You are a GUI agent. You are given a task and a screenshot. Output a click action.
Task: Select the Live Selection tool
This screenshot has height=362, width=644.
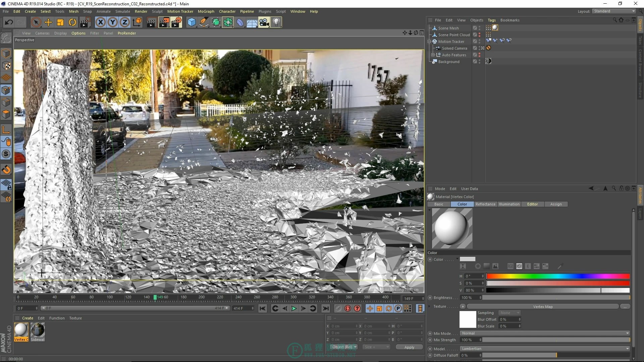(36, 22)
